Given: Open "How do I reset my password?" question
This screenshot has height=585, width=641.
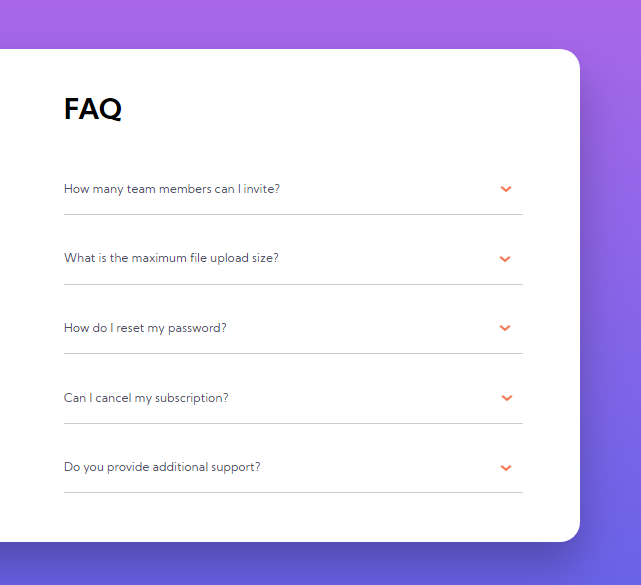Looking at the screenshot, I should [145, 328].
